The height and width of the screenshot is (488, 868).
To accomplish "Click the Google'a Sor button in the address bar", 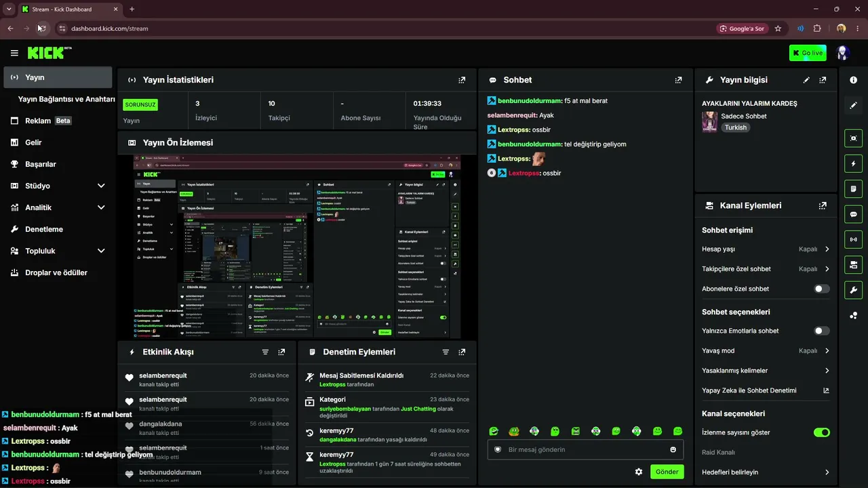I will pyautogui.click(x=742, y=28).
